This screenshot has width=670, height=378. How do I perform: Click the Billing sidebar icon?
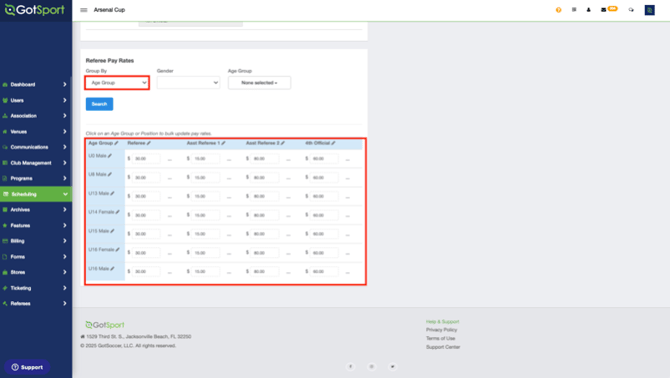pos(5,241)
